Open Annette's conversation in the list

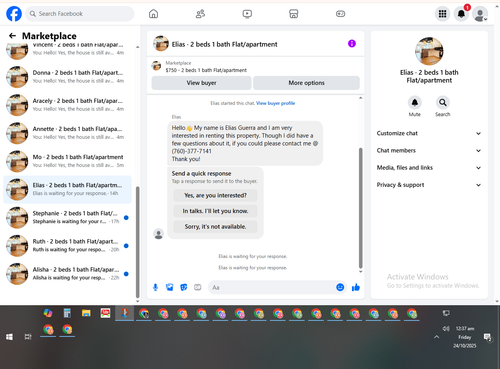point(68,133)
